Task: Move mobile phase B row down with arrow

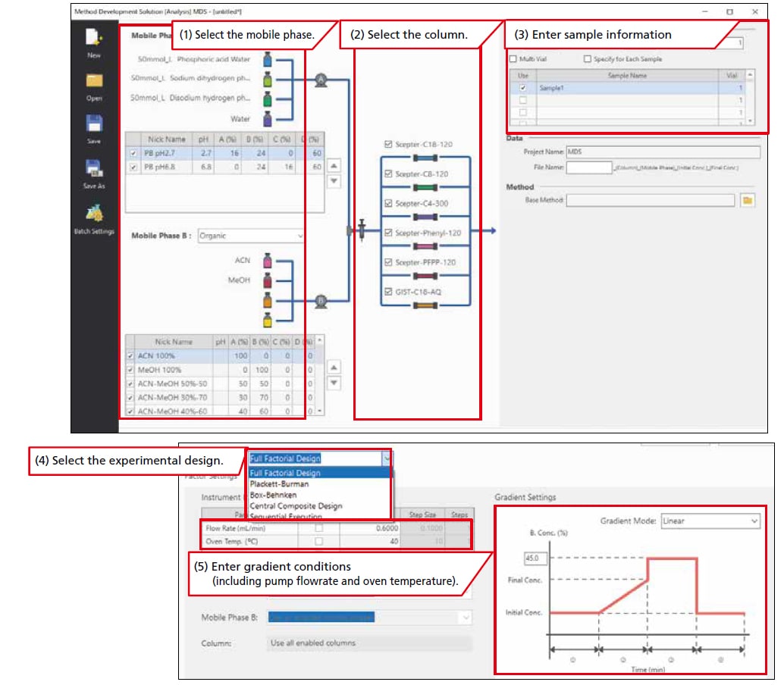Action: click(334, 383)
